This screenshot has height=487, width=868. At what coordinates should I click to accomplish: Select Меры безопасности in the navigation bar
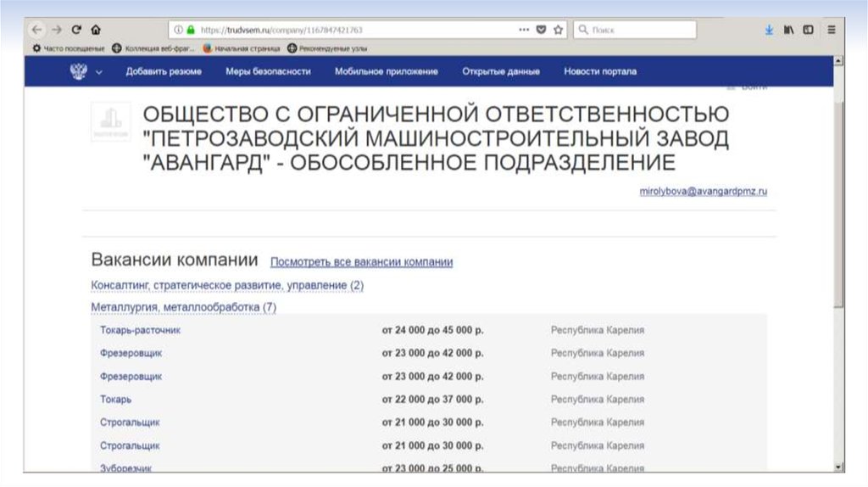tap(268, 72)
